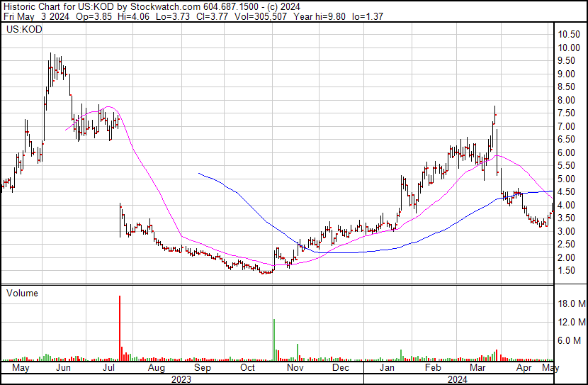Click the Mar month label on time axis
Viewport: 588px width, 385px height.
pos(477,368)
